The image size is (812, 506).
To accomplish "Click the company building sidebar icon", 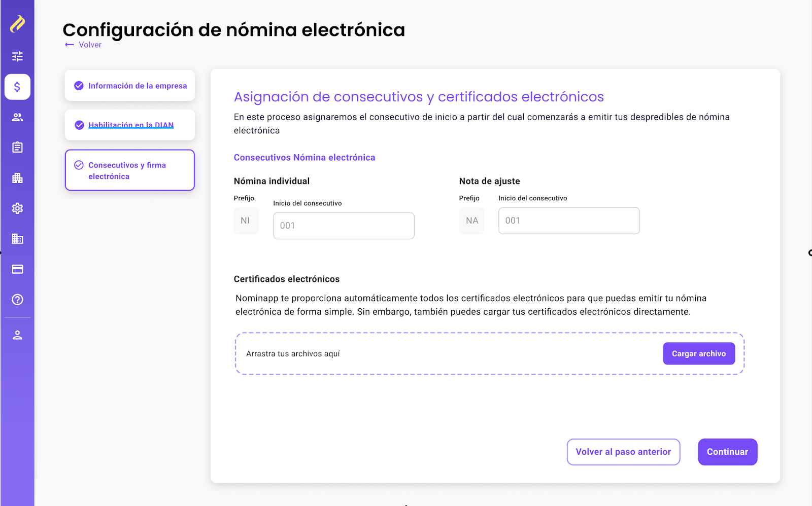I will [x=17, y=178].
